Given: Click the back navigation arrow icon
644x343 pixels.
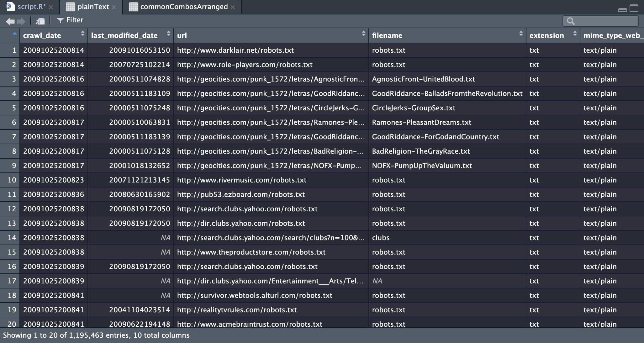Looking at the screenshot, I should coord(10,21).
